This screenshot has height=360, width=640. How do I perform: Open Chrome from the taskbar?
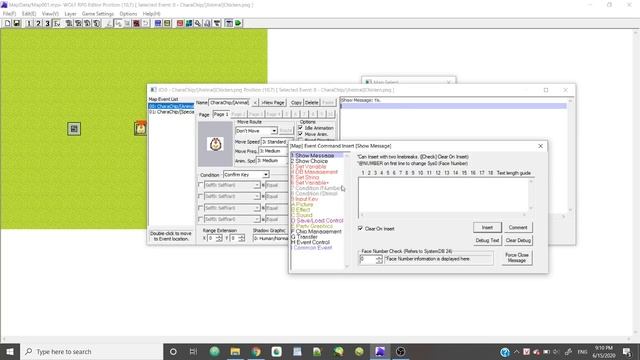coord(256,351)
